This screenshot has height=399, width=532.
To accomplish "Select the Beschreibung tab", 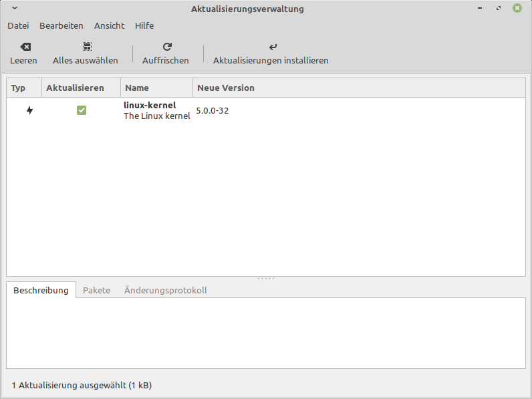I will point(41,291).
